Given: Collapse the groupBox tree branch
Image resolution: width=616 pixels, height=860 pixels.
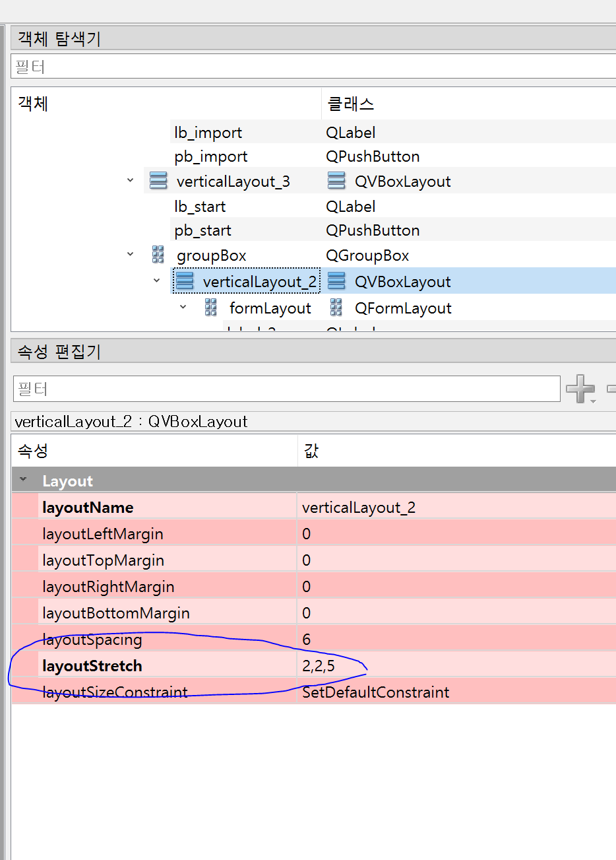Looking at the screenshot, I should 129,255.
